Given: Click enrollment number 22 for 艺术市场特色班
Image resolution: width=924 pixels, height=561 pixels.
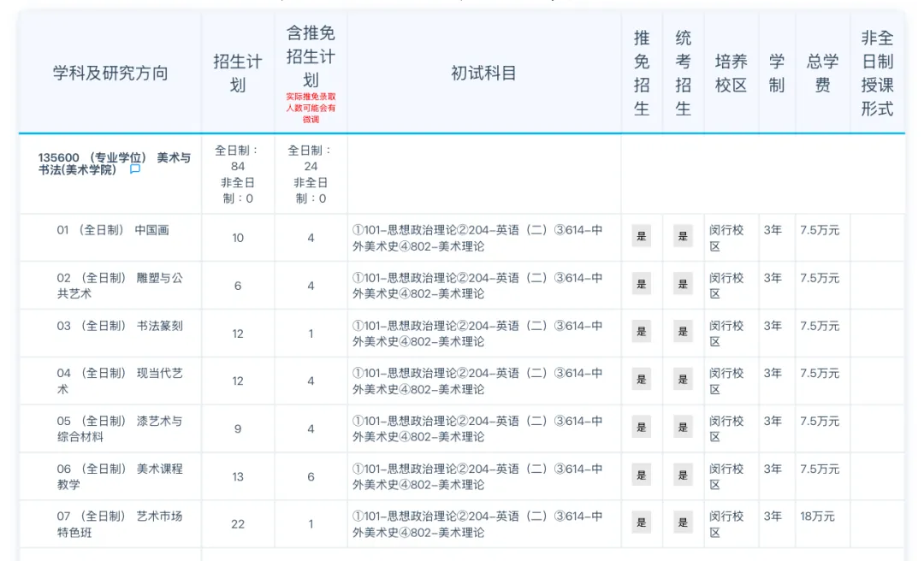Looking at the screenshot, I should coord(238,524).
